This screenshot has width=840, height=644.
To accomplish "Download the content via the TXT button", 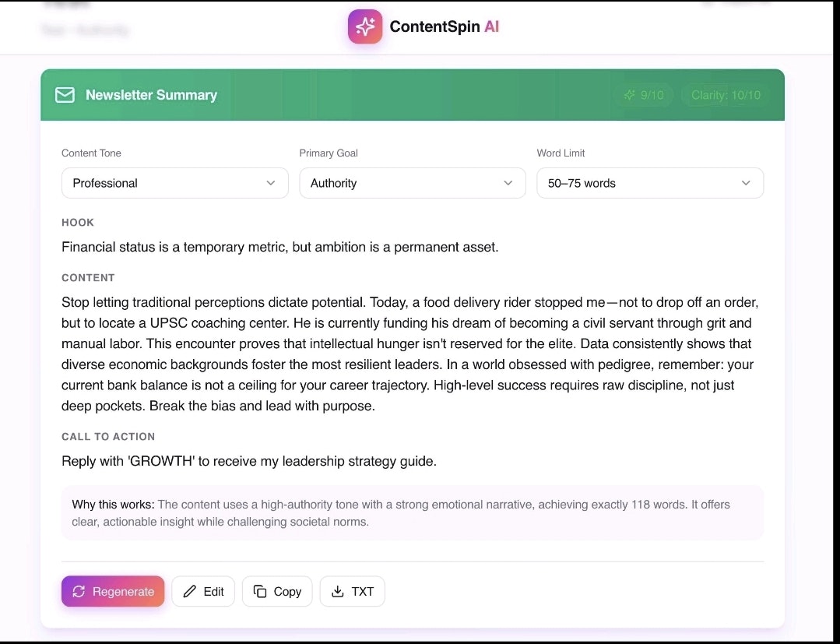I will [x=353, y=591].
